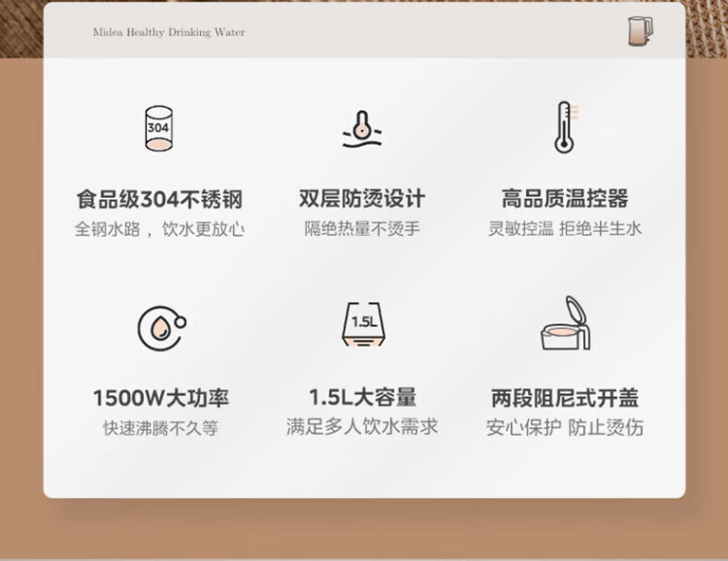Click the kettle thumbnail in the header

[641, 31]
